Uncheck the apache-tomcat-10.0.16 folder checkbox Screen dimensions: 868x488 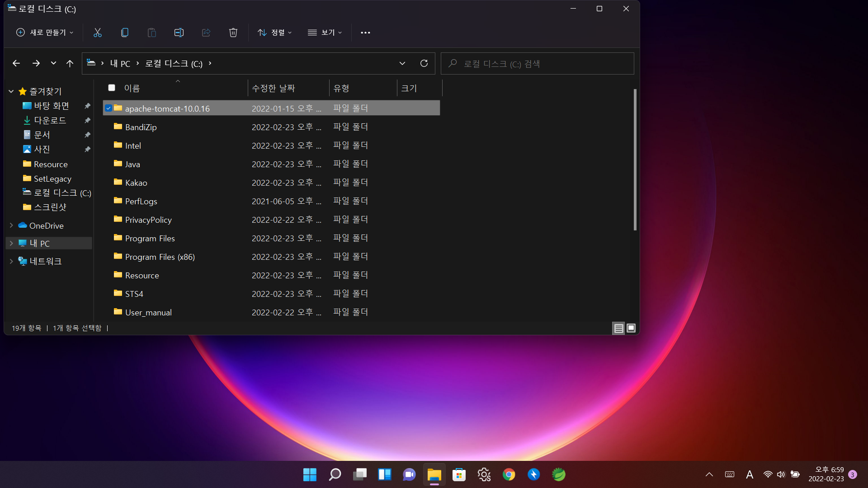click(108, 108)
